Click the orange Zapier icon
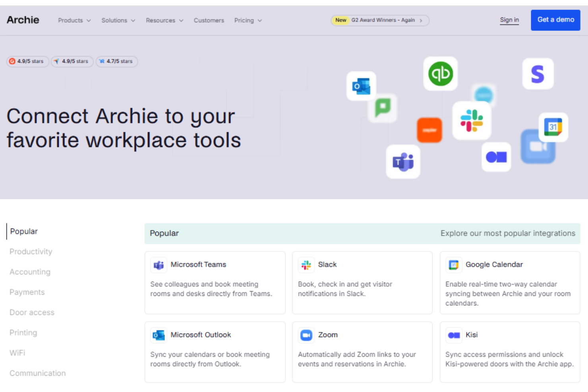 429,130
